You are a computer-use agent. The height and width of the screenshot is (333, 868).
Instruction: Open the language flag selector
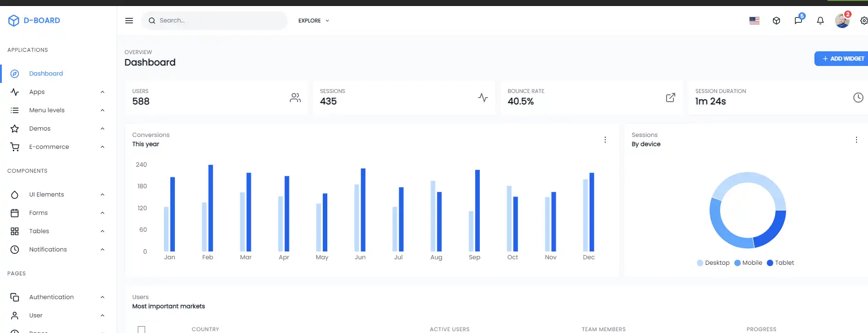754,21
